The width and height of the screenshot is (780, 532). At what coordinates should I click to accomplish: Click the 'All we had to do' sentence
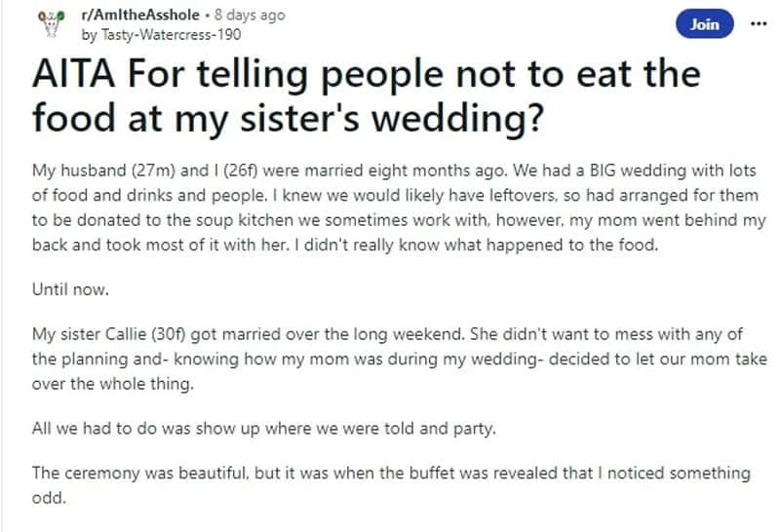[263, 428]
